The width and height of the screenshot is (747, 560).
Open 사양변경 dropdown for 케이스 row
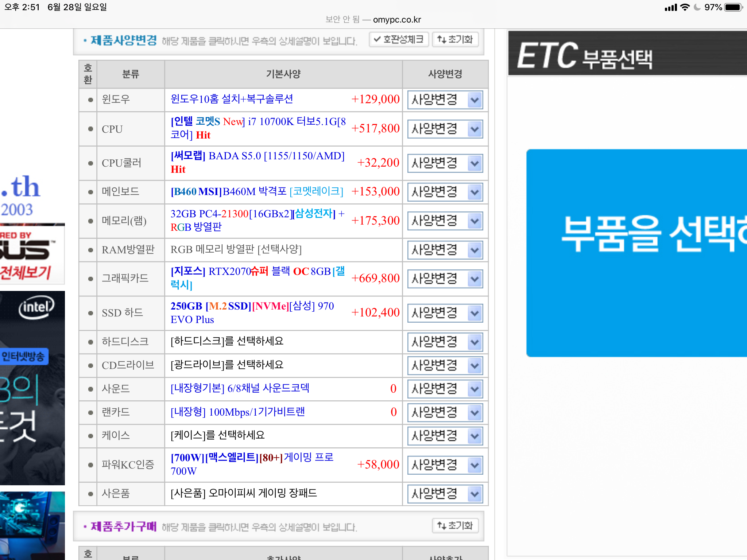[445, 436]
